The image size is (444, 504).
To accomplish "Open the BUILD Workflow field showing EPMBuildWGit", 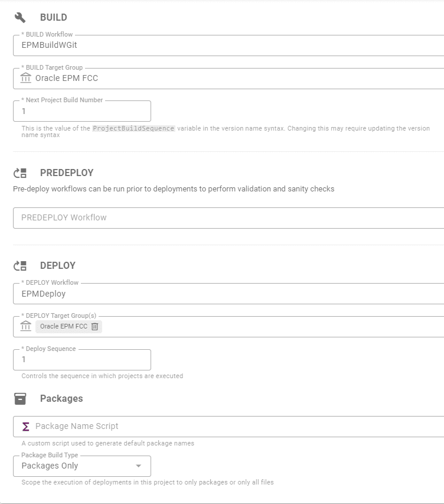I will 228,45.
